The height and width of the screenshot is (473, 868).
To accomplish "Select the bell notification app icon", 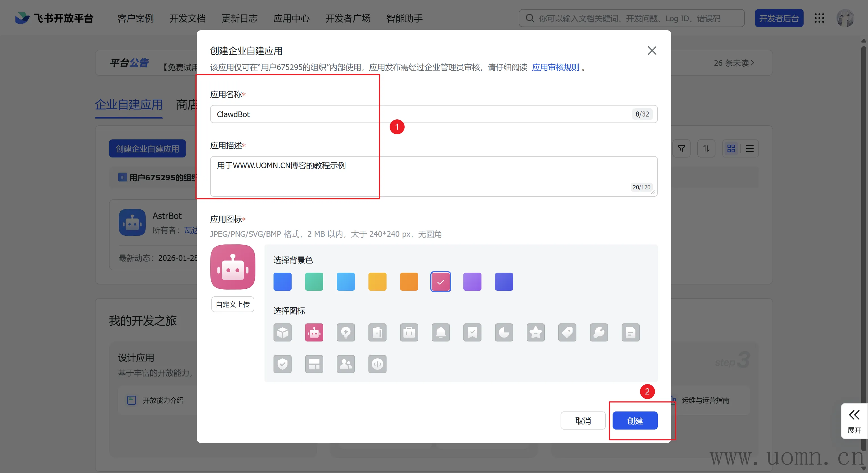I will [440, 333].
